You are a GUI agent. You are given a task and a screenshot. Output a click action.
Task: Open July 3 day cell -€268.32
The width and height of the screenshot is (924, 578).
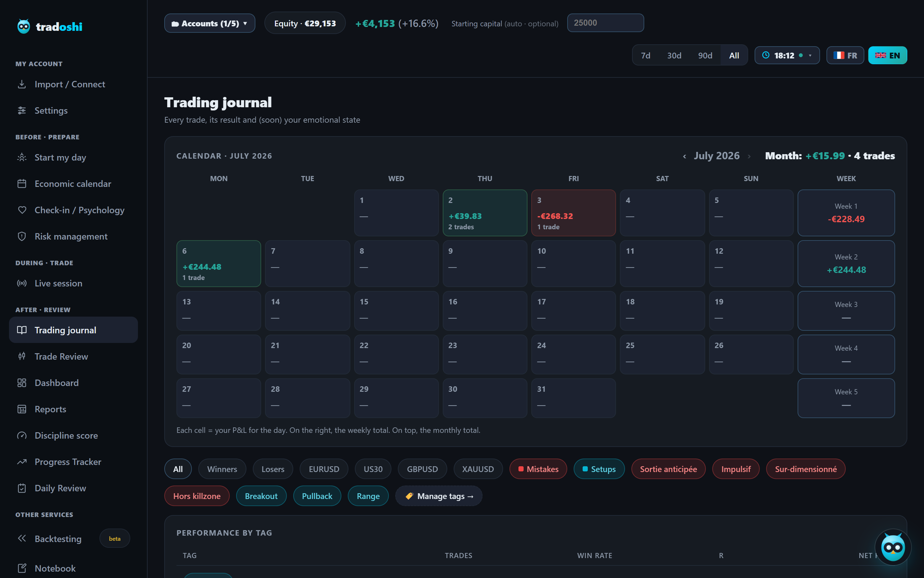574,213
